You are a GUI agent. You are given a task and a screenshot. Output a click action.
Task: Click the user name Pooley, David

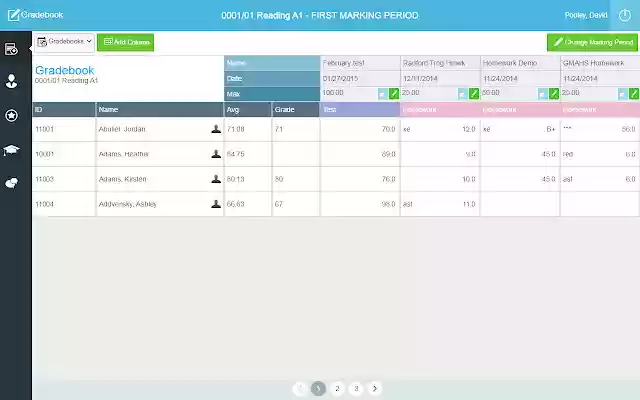(586, 15)
